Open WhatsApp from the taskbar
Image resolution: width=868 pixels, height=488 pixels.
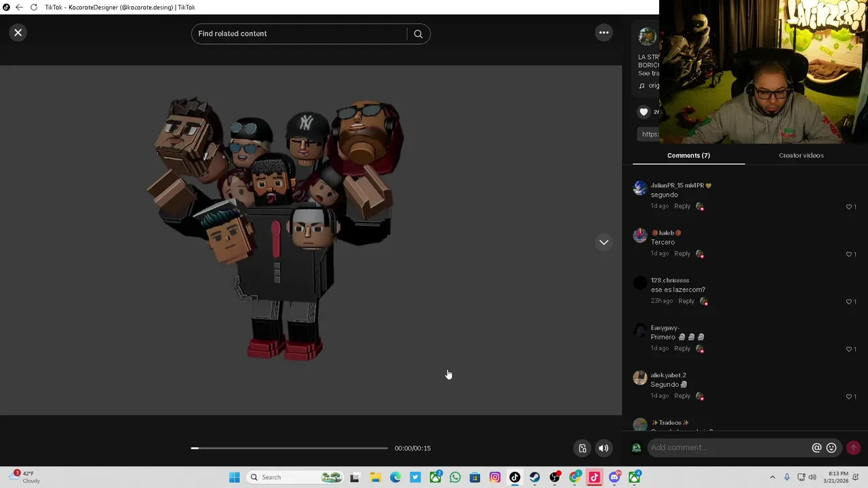coord(455,478)
